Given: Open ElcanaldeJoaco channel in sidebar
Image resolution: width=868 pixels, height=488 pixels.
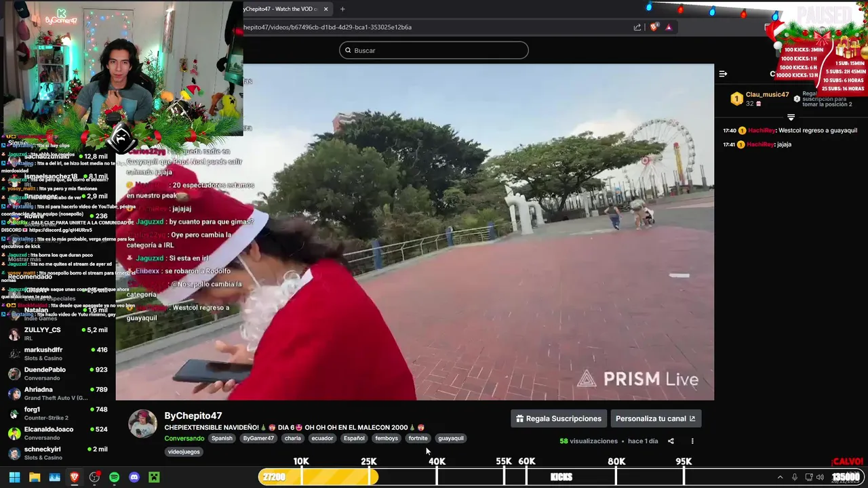Looking at the screenshot, I should [x=57, y=433].
